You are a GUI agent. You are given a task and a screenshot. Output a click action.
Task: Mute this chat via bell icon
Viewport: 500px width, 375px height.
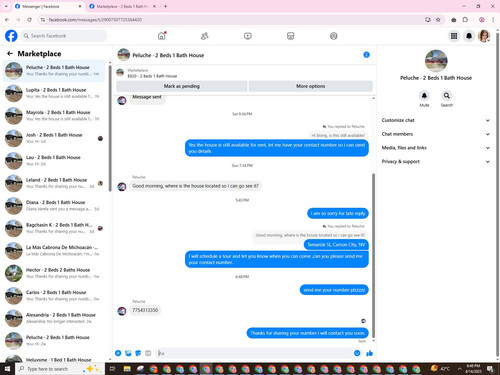point(424,96)
